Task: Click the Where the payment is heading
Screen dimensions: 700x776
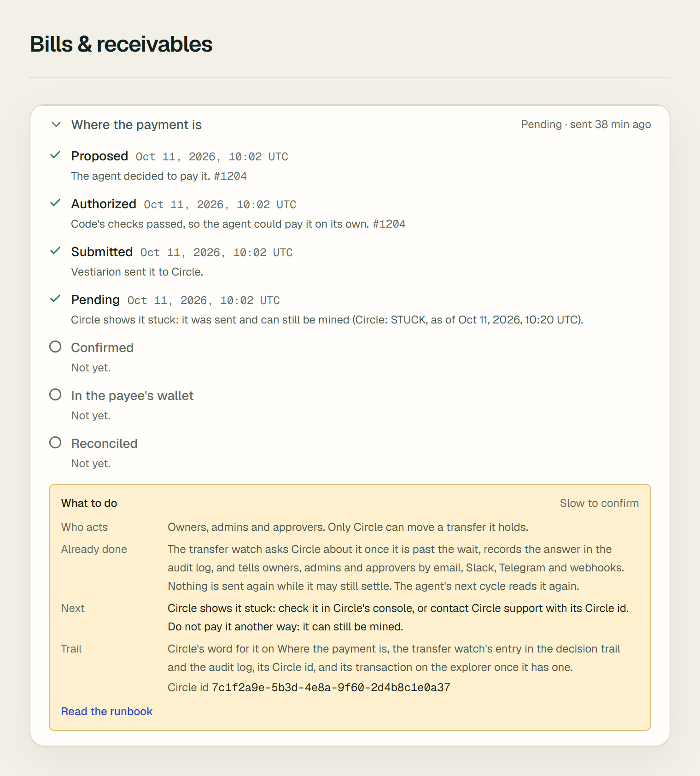Action: 136,125
